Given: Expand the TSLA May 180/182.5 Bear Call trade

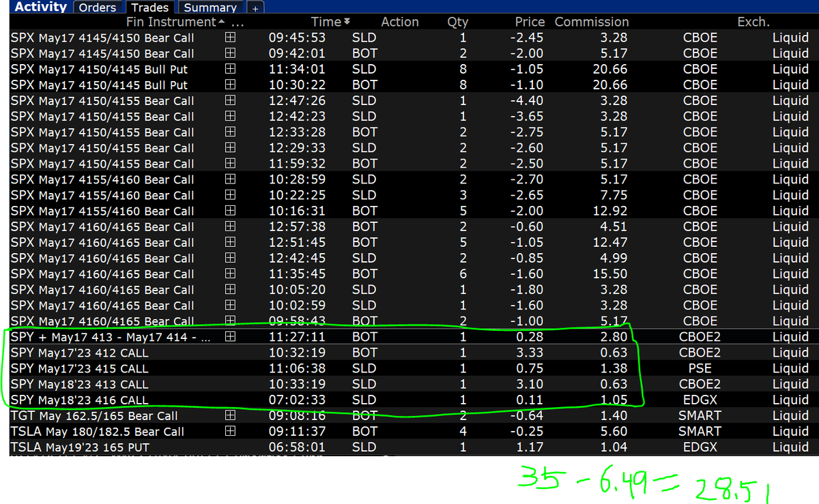Looking at the screenshot, I should 230,432.
